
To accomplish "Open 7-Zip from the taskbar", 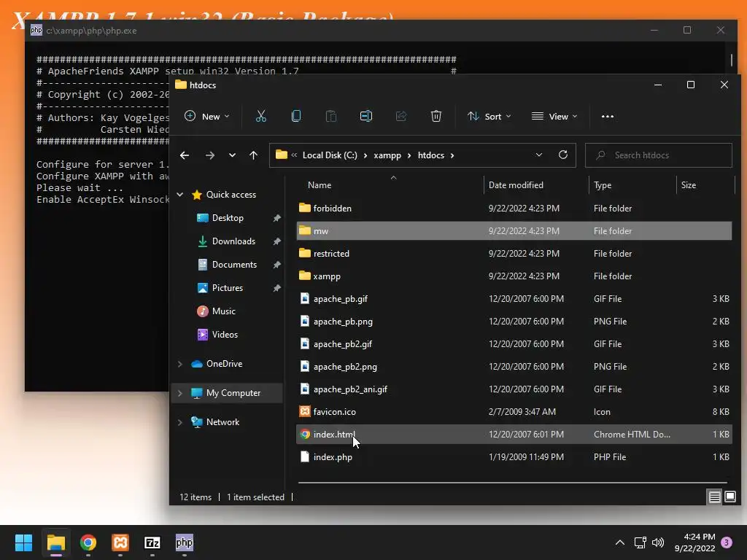I will [152, 542].
